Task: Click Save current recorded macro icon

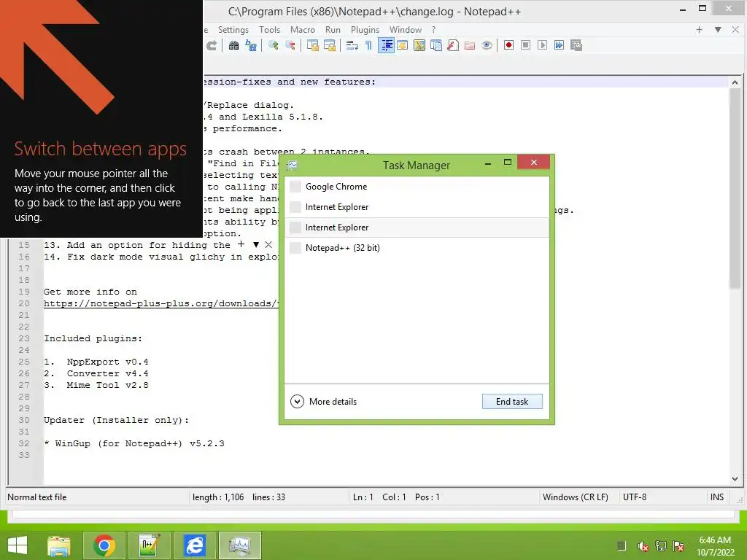Action: click(576, 45)
